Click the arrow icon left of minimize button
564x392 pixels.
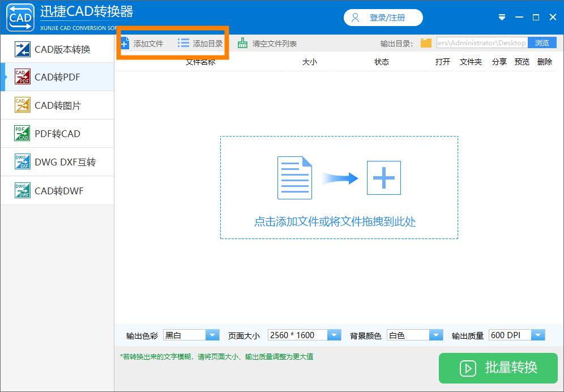[x=502, y=17]
